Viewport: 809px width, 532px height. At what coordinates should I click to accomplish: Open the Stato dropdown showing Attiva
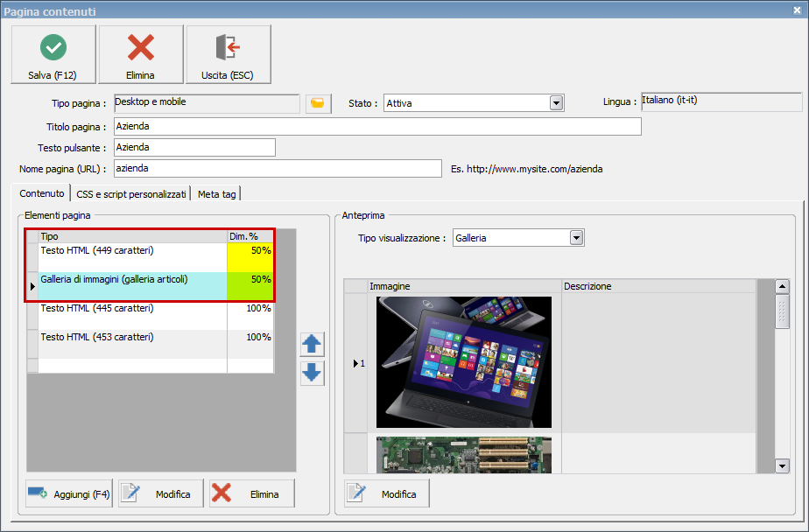[x=556, y=103]
